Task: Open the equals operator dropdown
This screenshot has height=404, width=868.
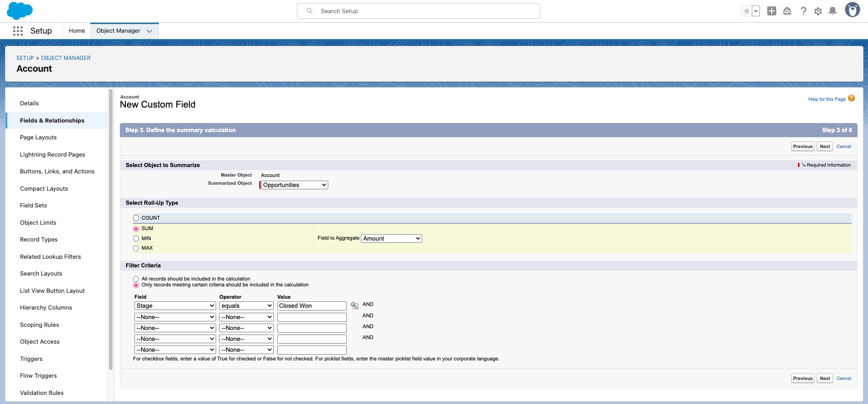Action: (246, 306)
